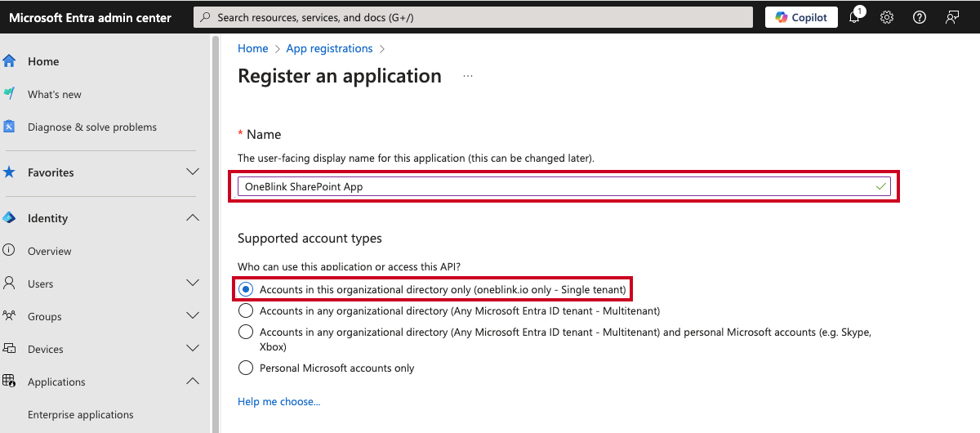This screenshot has height=433, width=980.
Task: Click Microsoft Entra admin center title
Action: [90, 17]
